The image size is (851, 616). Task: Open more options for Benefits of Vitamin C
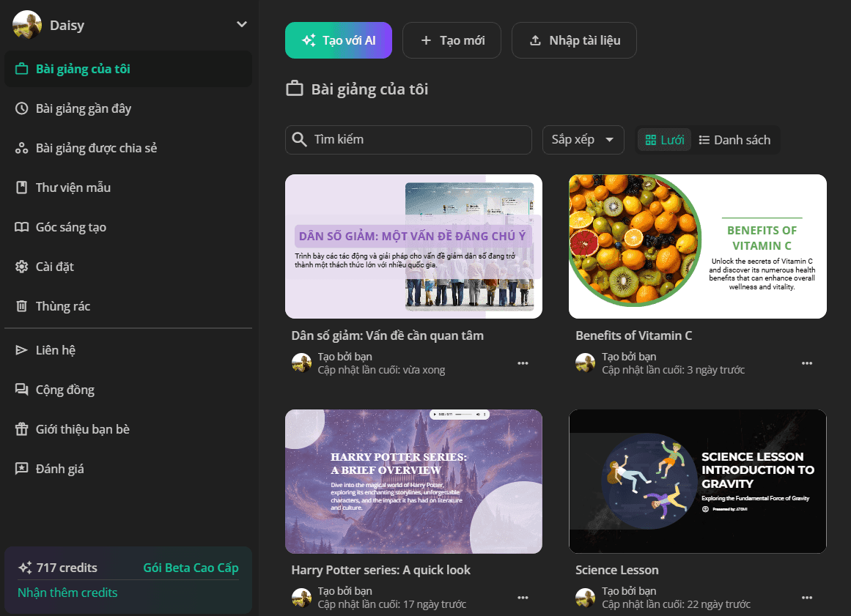(x=807, y=363)
